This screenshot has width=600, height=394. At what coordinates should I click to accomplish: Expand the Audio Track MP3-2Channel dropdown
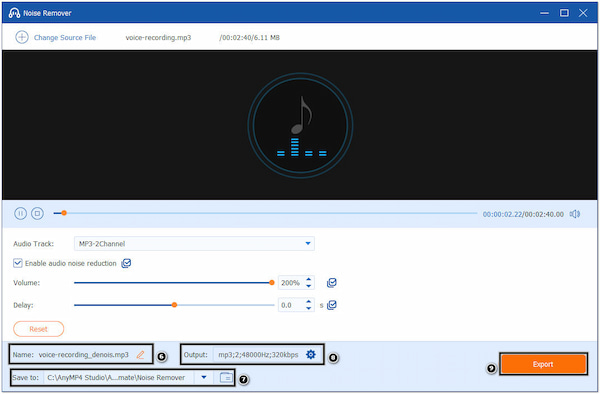[194, 244]
